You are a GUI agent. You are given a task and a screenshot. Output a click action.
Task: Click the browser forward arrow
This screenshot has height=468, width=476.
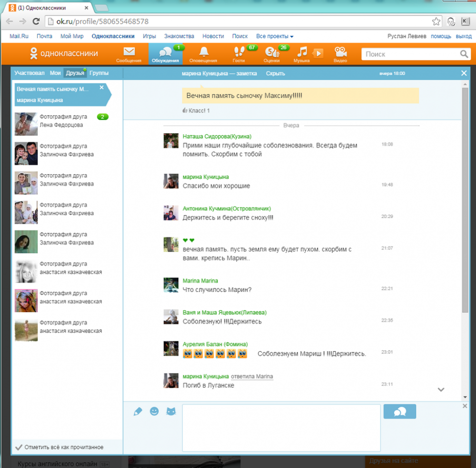(23, 21)
